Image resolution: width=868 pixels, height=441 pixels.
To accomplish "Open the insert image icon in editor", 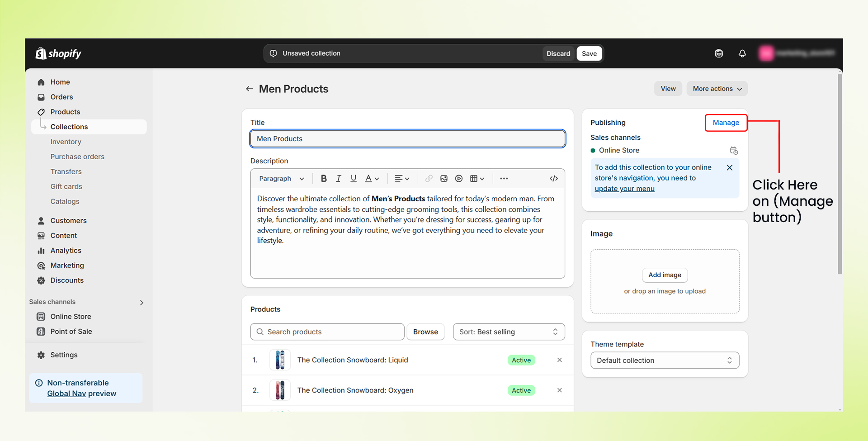I will (x=444, y=179).
